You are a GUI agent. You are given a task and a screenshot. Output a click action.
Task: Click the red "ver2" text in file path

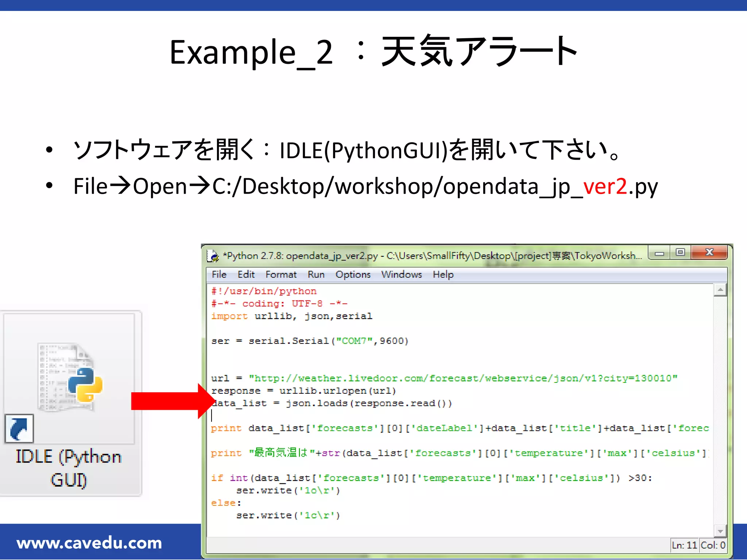pyautogui.click(x=605, y=186)
